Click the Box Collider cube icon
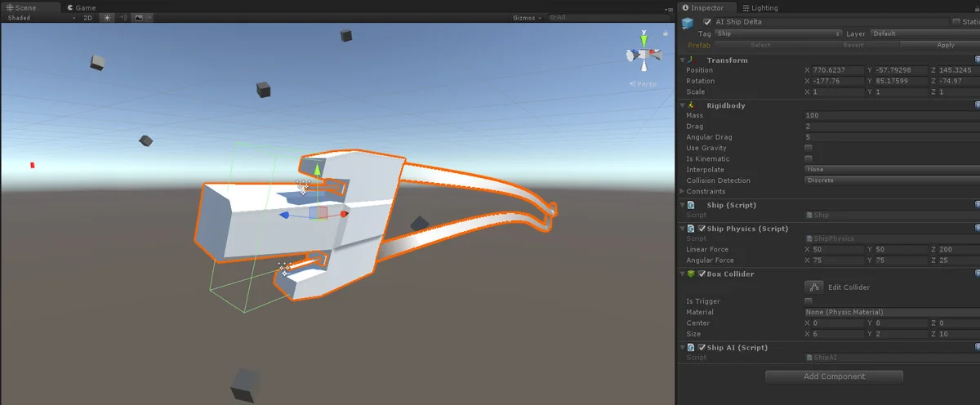Screen dimensions: 980x405 coord(692,274)
